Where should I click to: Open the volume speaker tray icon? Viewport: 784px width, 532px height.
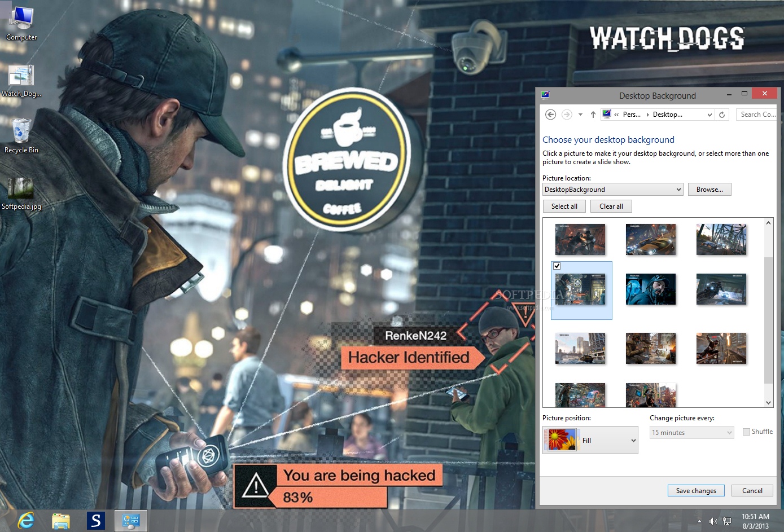click(713, 521)
